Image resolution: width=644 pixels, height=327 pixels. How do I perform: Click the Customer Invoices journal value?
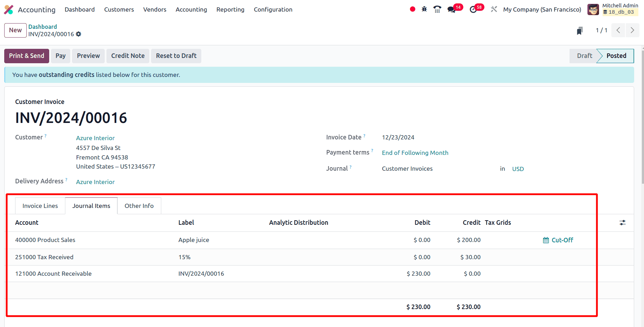click(407, 169)
